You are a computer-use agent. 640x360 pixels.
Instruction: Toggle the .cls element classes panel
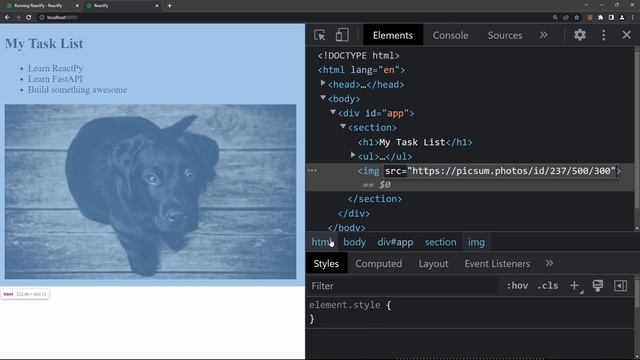547,286
